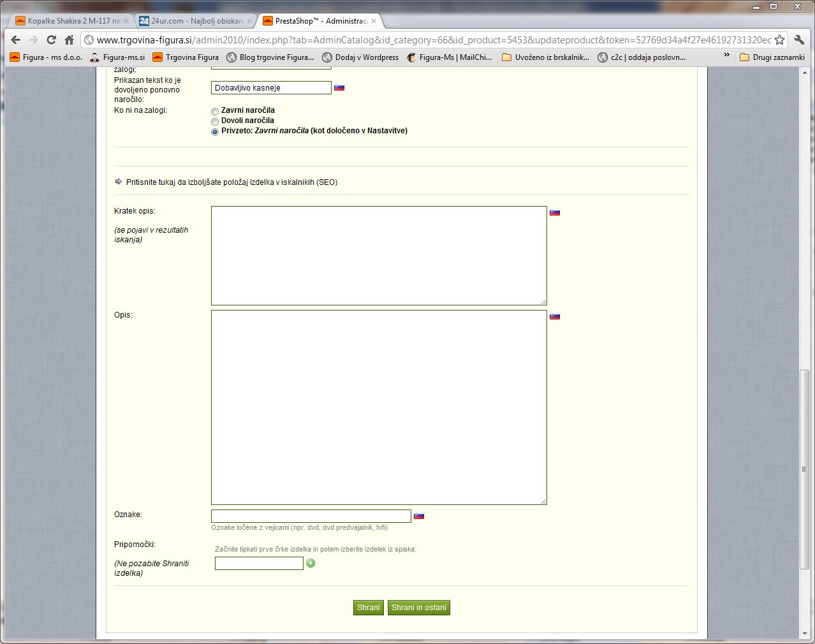Maximize the Chrome window
This screenshot has height=644, width=815.
click(x=774, y=6)
